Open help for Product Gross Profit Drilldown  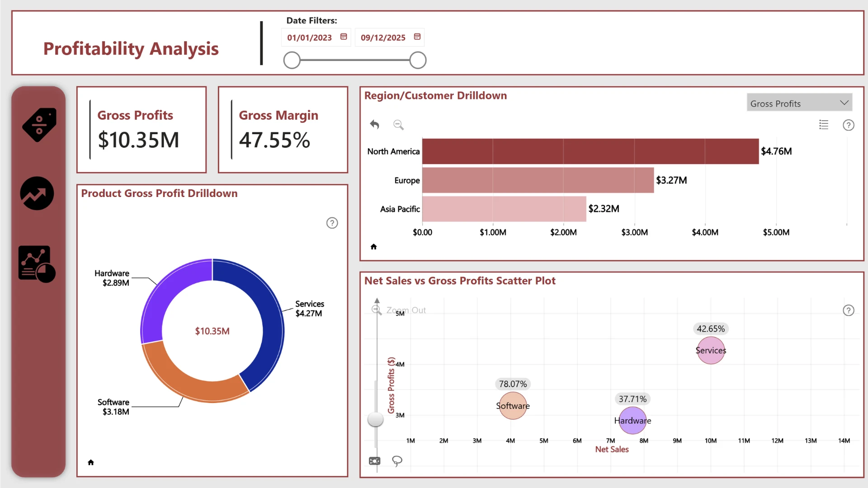[x=332, y=223]
